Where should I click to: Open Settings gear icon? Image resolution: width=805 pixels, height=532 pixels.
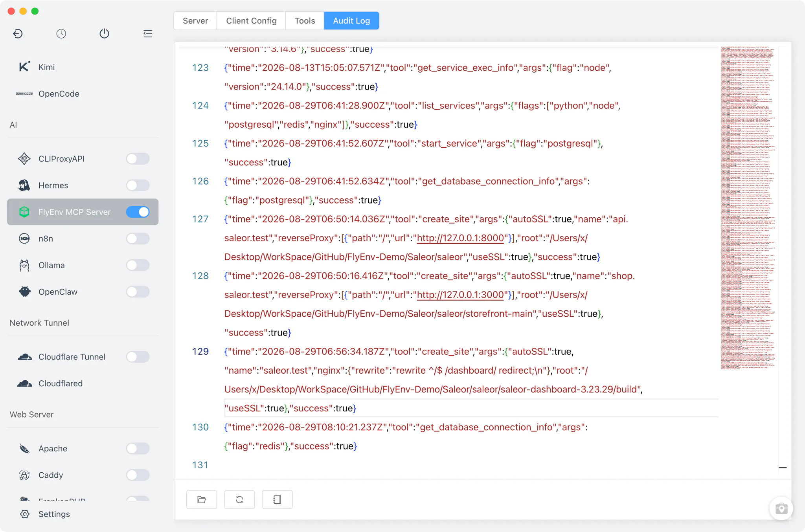point(25,514)
